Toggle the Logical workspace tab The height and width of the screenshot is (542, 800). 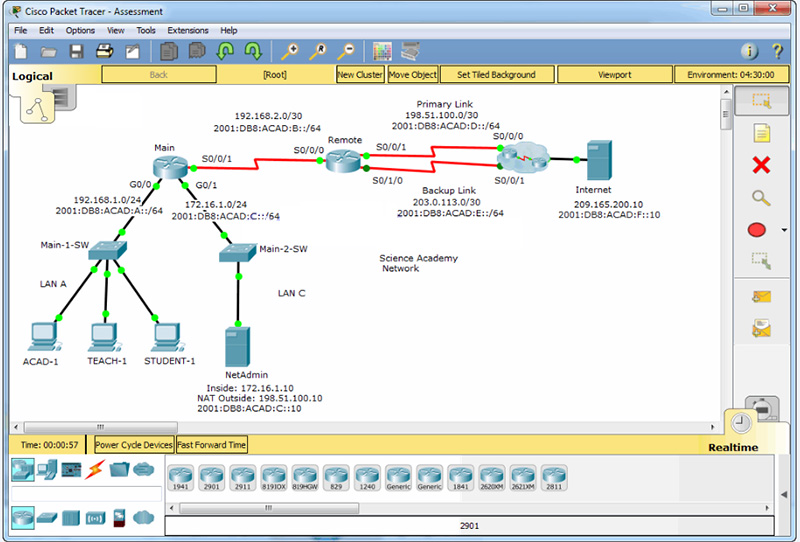click(32, 77)
